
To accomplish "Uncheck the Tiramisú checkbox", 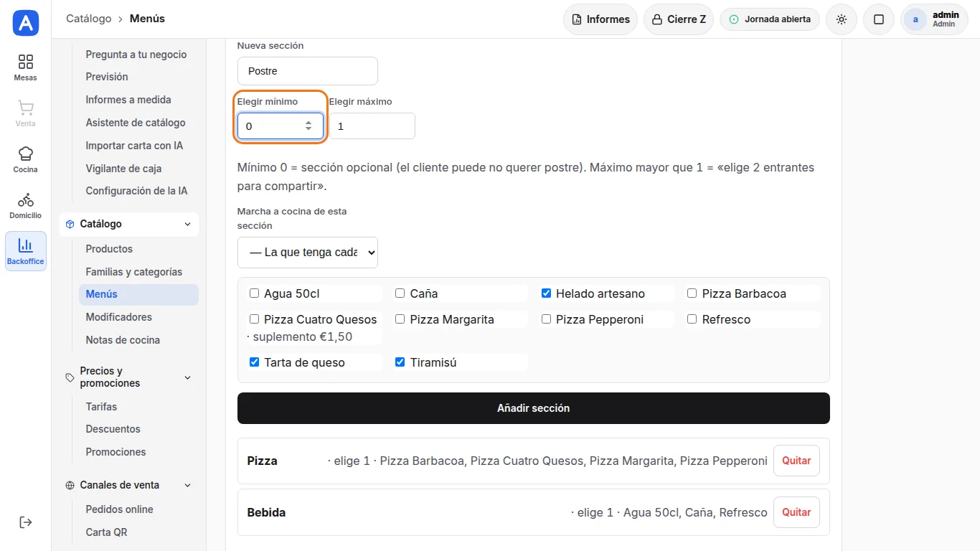I will pyautogui.click(x=400, y=362).
